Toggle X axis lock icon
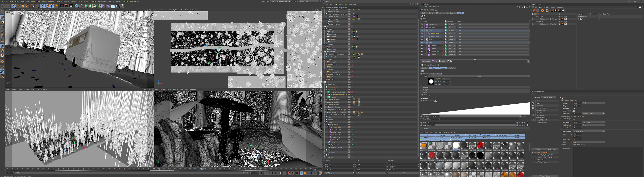Screen dimensions: 644x177 coord(42,6)
